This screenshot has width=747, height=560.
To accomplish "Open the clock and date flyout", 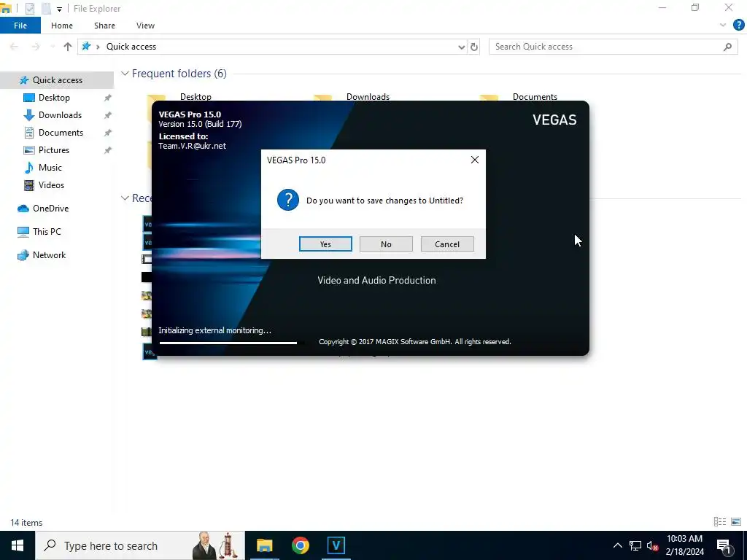I will pyautogui.click(x=684, y=545).
